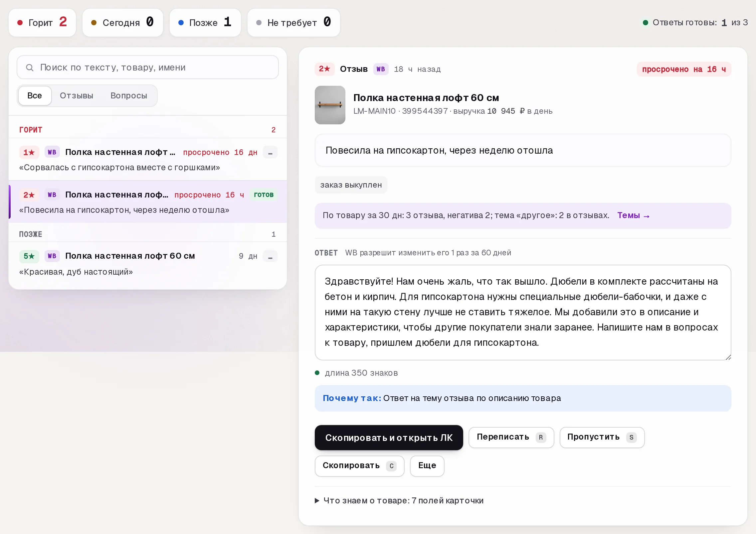
Task: Click the reply textarea corner handle
Action: (x=728, y=357)
